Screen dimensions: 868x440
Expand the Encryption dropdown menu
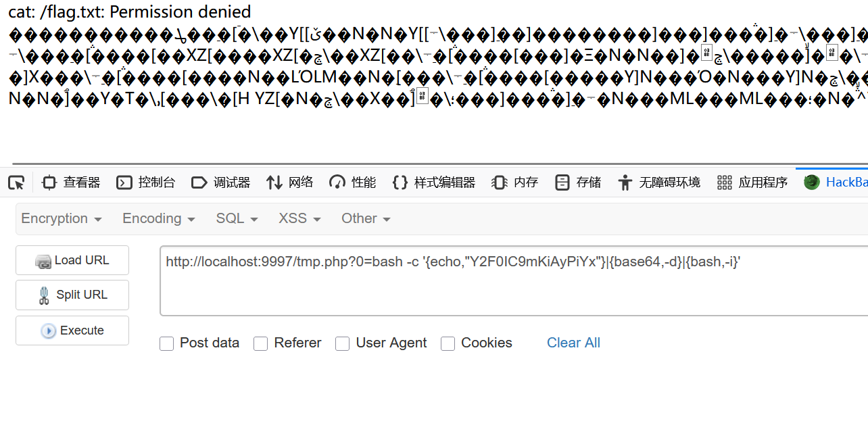click(62, 218)
